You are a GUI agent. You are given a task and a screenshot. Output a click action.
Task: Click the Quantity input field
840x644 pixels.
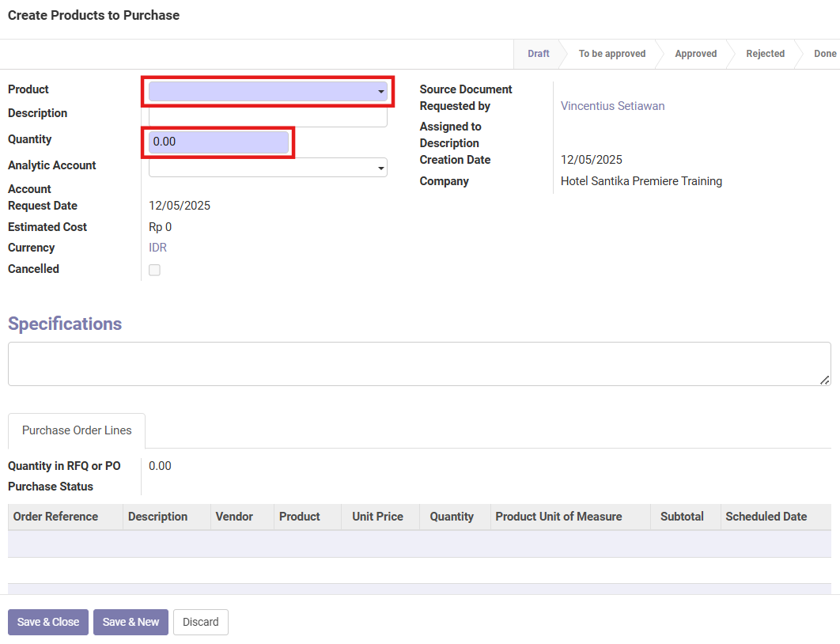point(218,142)
